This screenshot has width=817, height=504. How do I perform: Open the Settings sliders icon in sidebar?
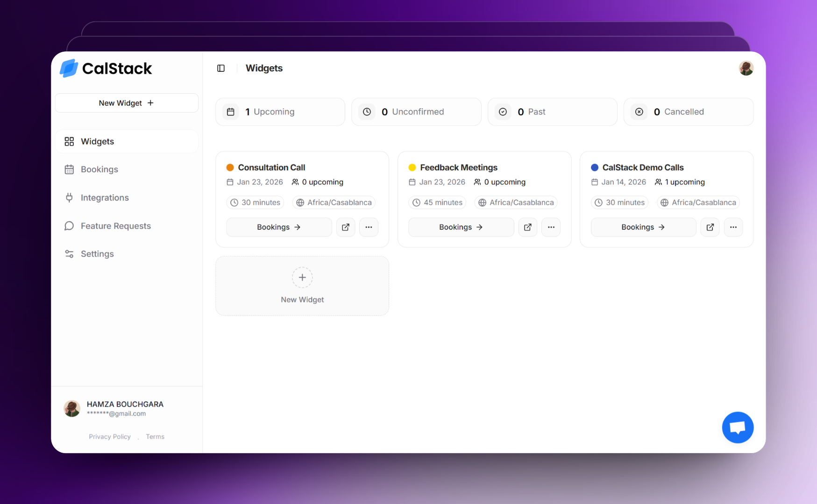(69, 253)
